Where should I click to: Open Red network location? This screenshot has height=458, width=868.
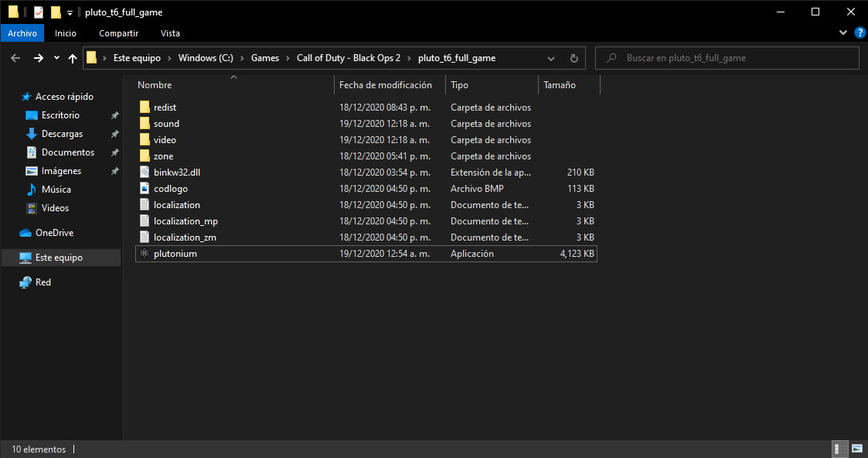point(43,282)
